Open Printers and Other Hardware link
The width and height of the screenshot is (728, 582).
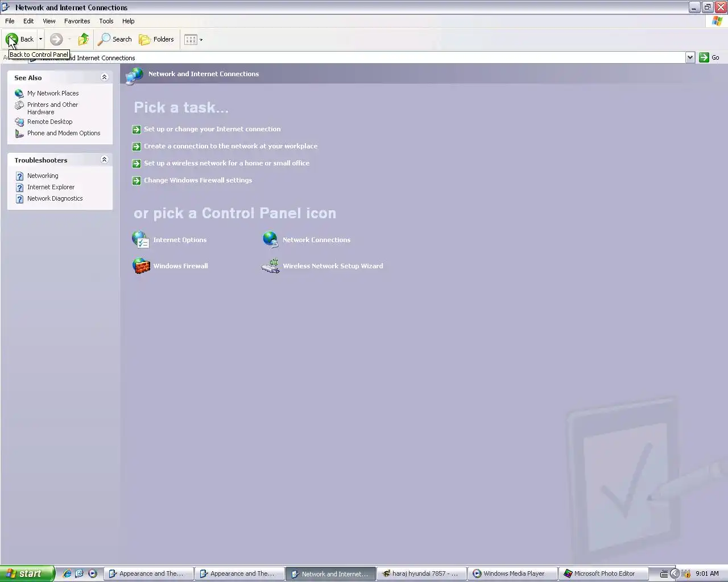click(52, 108)
